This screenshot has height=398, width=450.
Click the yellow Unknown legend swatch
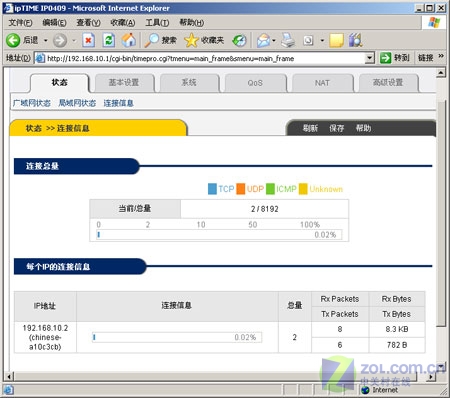tap(303, 189)
